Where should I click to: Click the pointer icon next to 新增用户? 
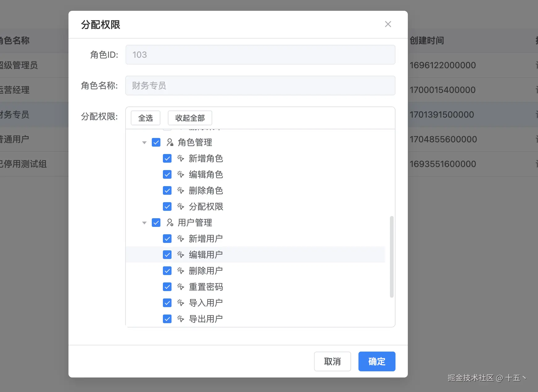(180, 239)
